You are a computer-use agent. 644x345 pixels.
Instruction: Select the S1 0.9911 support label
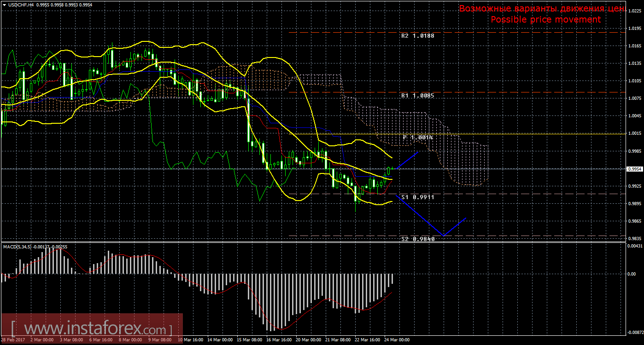tap(418, 197)
